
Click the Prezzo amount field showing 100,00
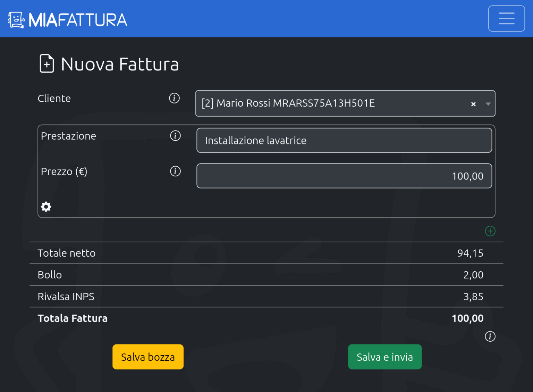tap(344, 176)
